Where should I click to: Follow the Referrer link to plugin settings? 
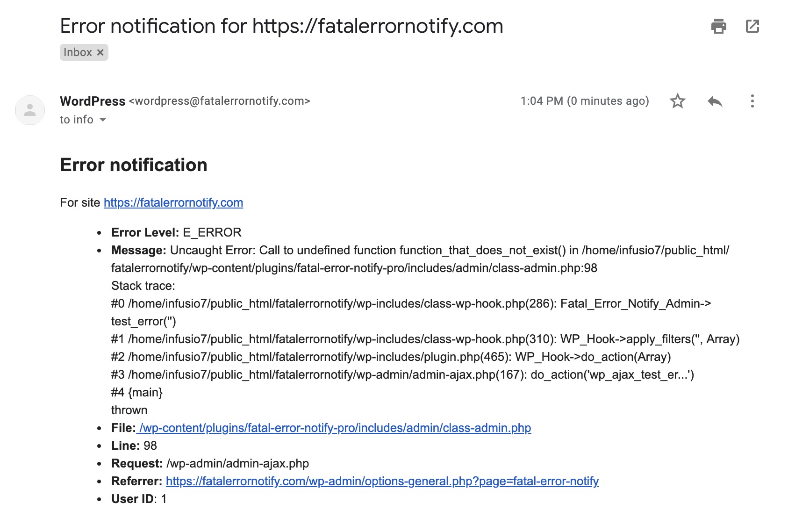tap(382, 481)
